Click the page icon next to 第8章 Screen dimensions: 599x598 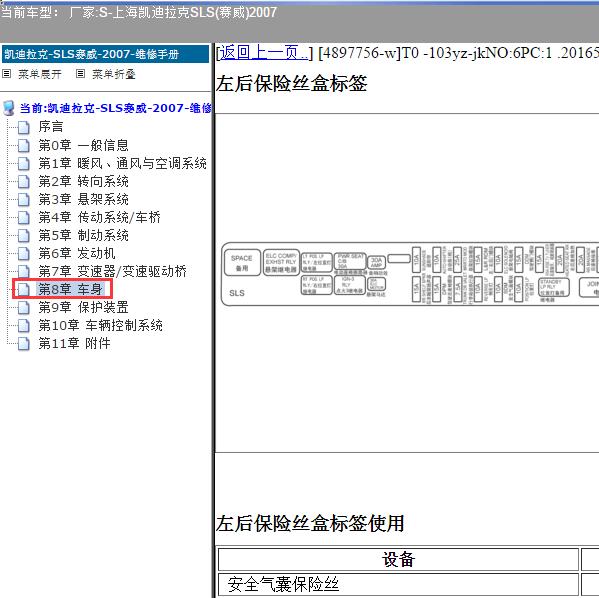[24, 290]
